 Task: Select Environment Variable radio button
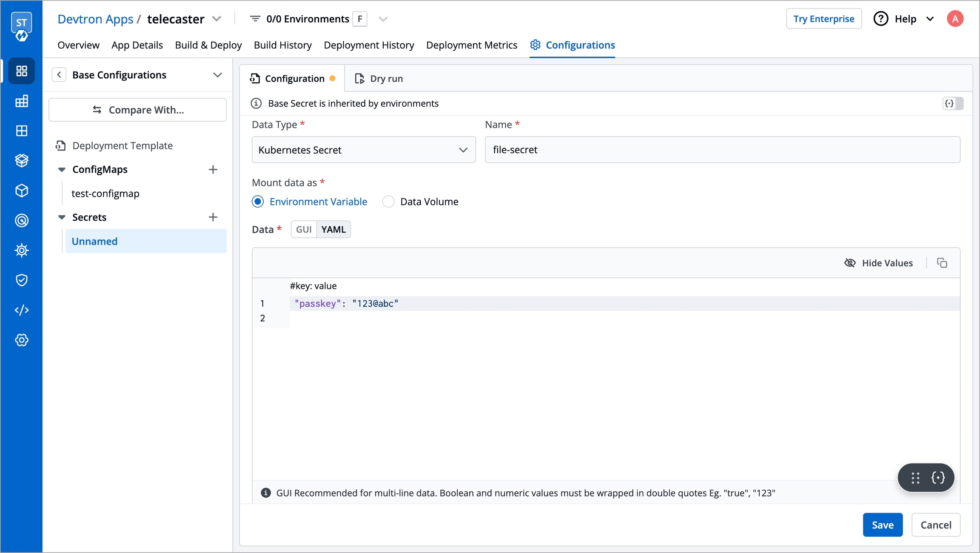coord(258,201)
